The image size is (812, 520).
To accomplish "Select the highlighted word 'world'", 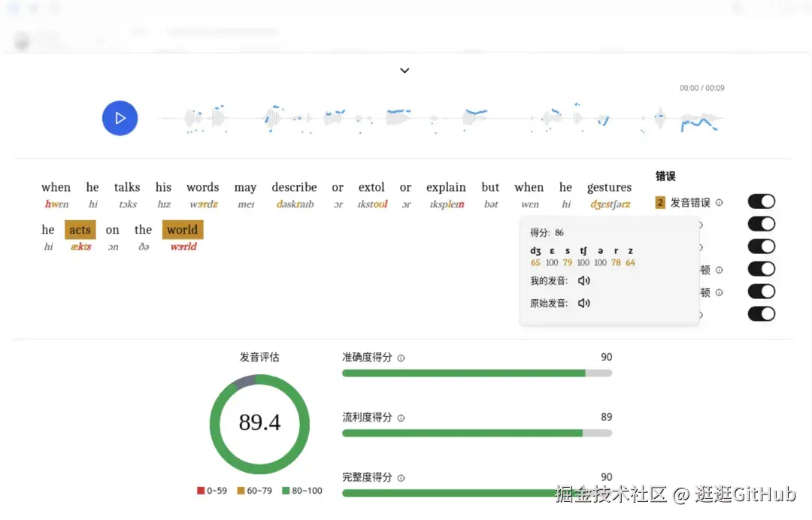I will [182, 230].
